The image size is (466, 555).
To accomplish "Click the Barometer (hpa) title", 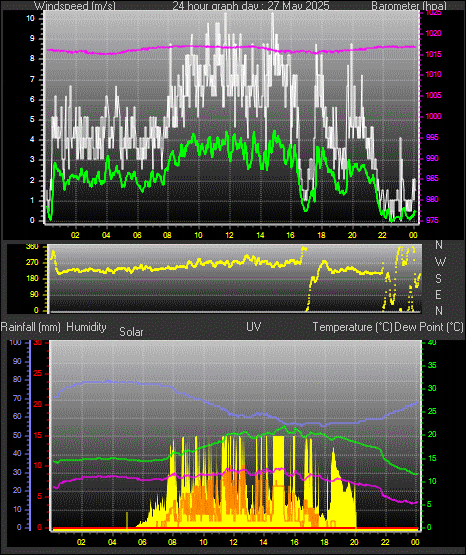I will click(409, 6).
